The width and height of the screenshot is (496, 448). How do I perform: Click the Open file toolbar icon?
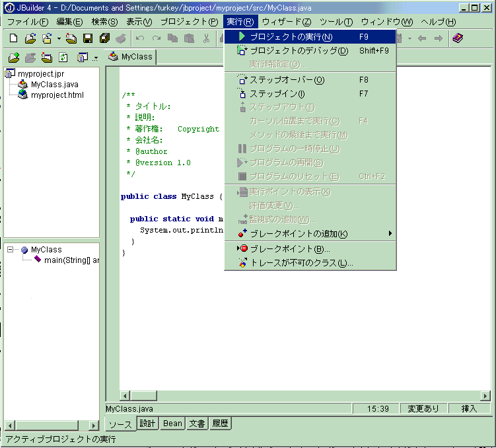30,38
